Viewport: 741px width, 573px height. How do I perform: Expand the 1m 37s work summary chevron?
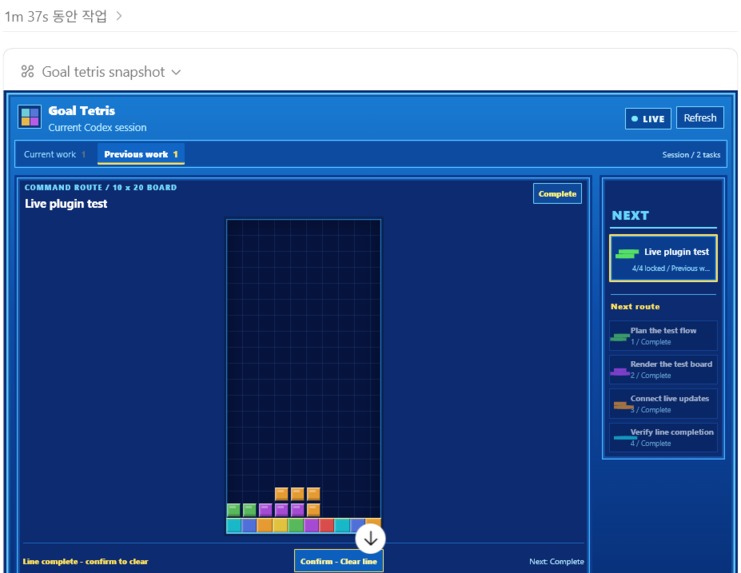click(119, 16)
